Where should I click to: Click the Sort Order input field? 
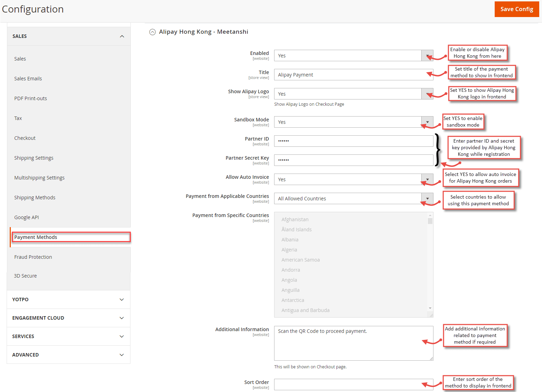(x=353, y=385)
